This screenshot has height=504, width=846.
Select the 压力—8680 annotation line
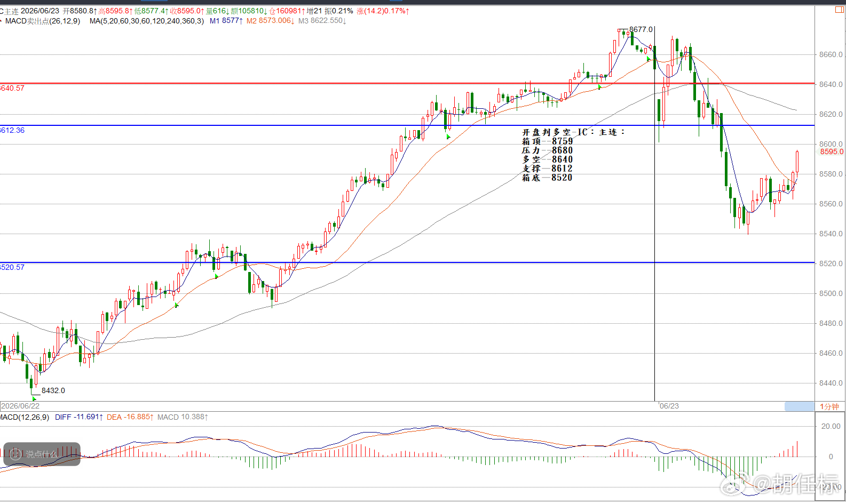(x=547, y=150)
